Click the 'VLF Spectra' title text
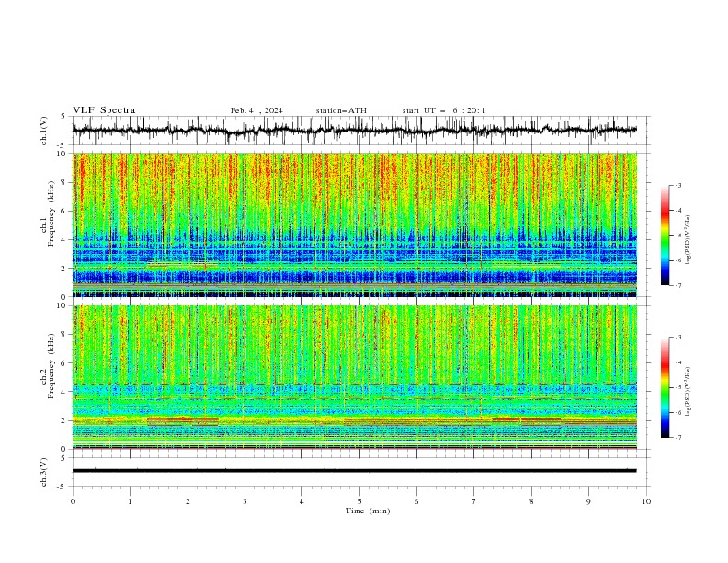The width and height of the screenshot is (728, 563). (104, 110)
